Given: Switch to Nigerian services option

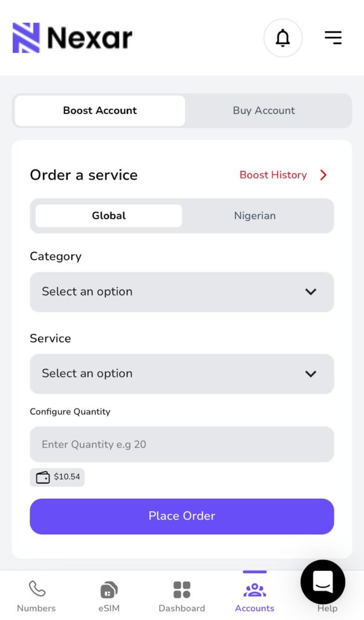Looking at the screenshot, I should coord(255,216).
